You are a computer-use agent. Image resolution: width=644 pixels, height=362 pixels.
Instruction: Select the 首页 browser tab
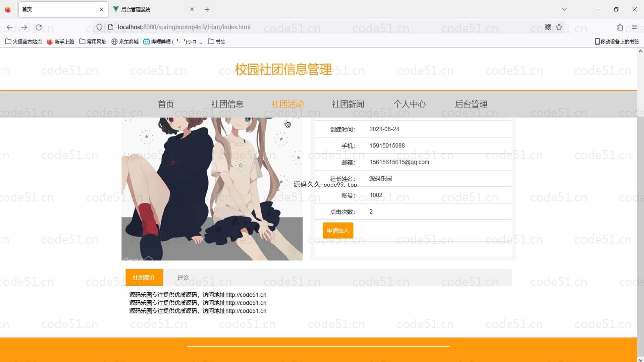[x=63, y=9]
